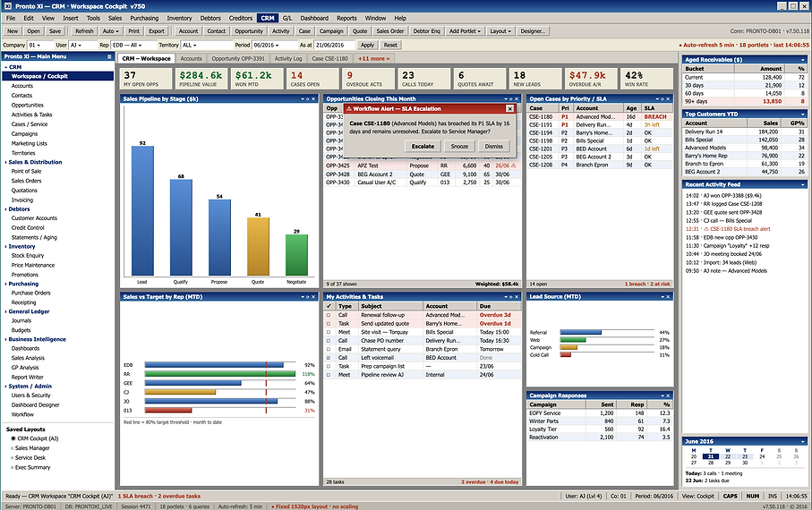This screenshot has height=510, width=812.
Task: Tick the Send updated quote task checkbox
Action: 329,324
